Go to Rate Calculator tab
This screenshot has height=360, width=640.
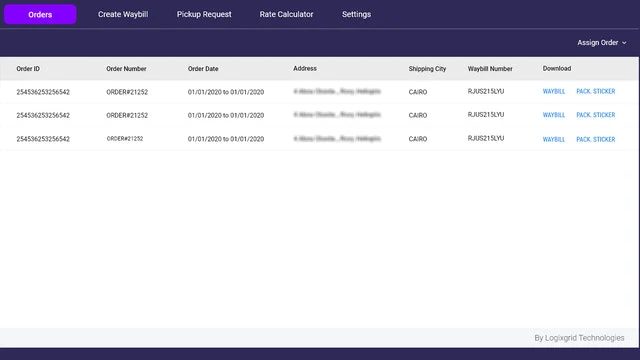point(287,14)
